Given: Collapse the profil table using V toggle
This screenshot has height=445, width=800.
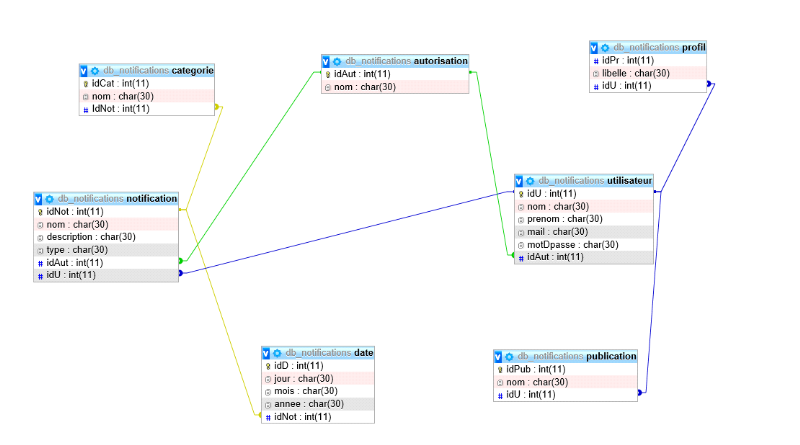Looking at the screenshot, I should pos(594,47).
